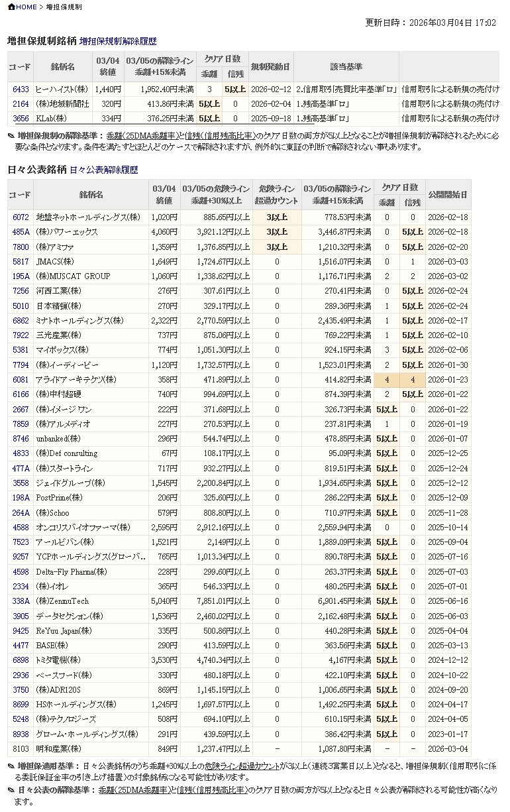Open stock code 6433 ヒーハイスト
510x812 pixels.
point(21,89)
